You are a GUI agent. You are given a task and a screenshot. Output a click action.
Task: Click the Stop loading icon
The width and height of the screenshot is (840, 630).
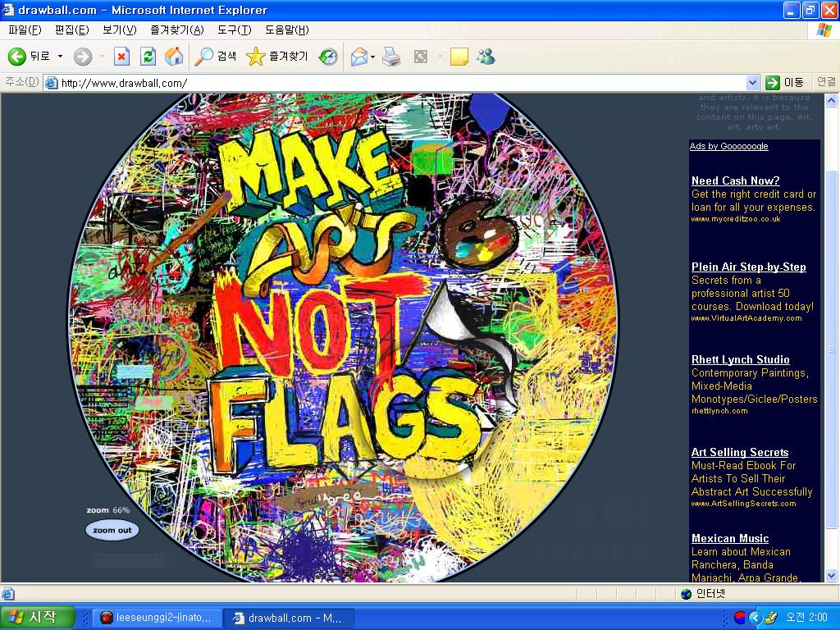tap(121, 57)
